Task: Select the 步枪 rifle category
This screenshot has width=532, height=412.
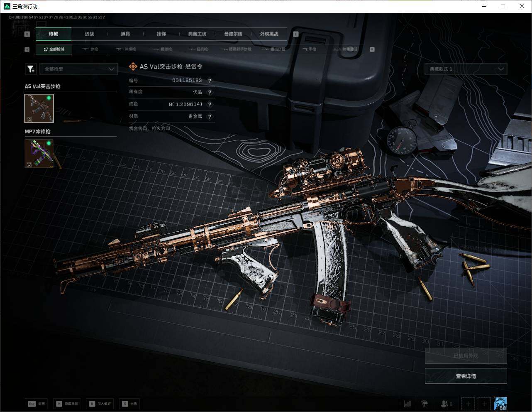Action: click(90, 49)
